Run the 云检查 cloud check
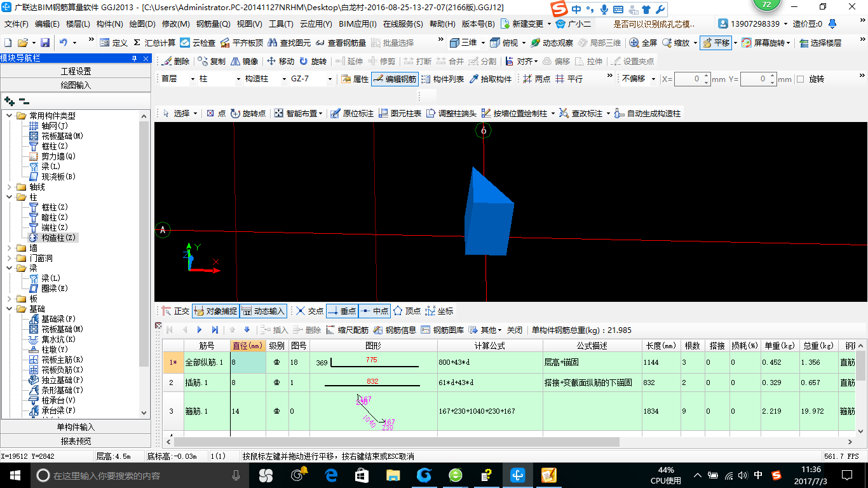 click(198, 43)
